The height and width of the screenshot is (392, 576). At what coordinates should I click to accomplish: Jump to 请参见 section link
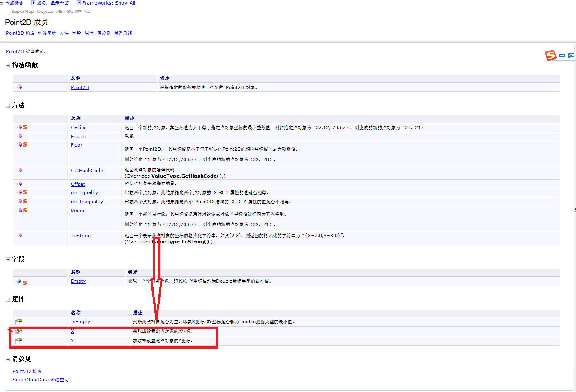click(x=103, y=34)
